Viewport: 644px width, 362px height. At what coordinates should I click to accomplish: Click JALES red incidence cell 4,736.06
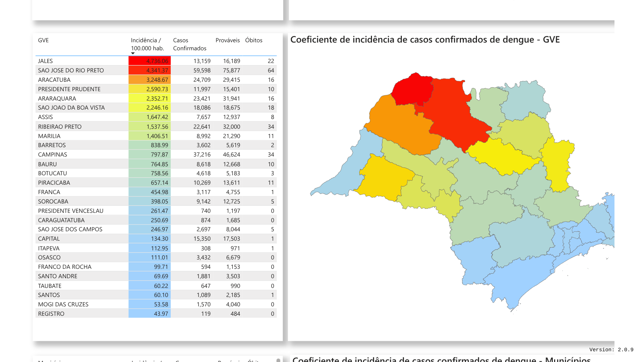click(150, 61)
